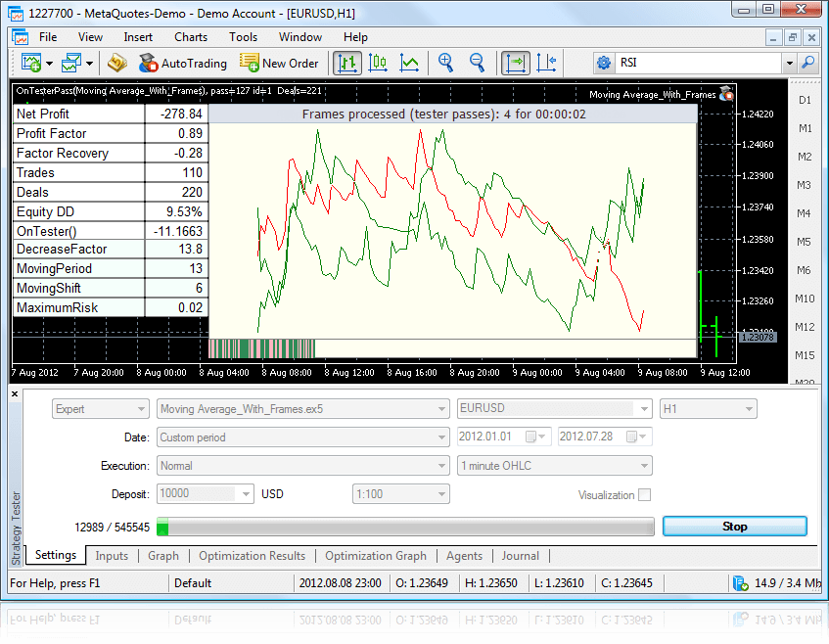Click the pink-green tester passes bar

[x=262, y=349]
